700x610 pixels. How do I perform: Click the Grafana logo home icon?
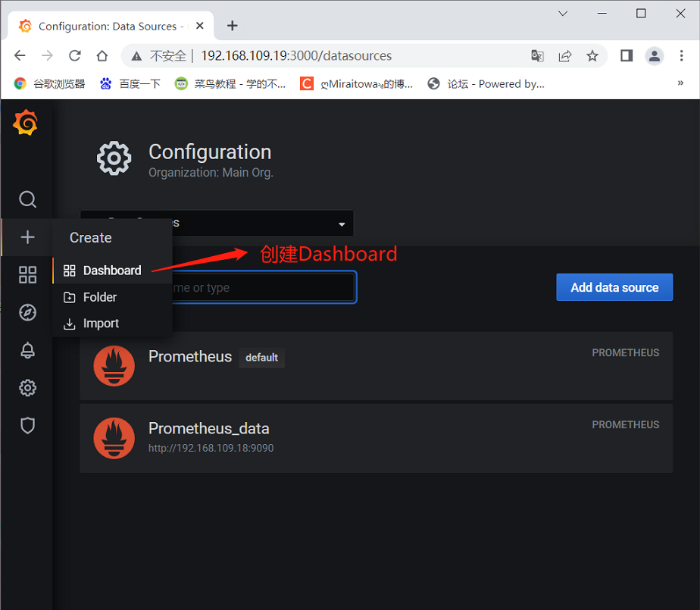pyautogui.click(x=26, y=123)
